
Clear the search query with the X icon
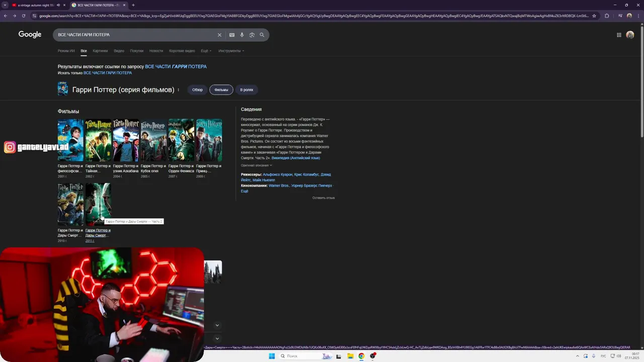click(219, 35)
